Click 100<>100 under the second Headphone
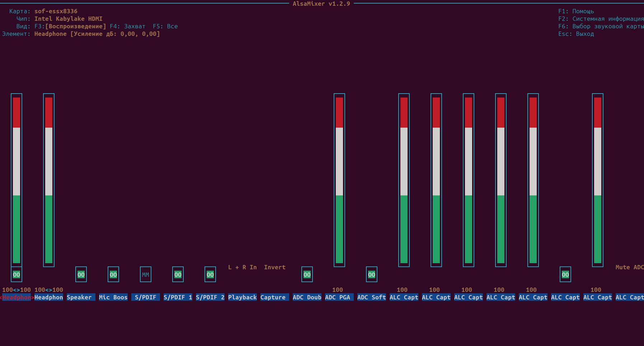 [x=49, y=290]
